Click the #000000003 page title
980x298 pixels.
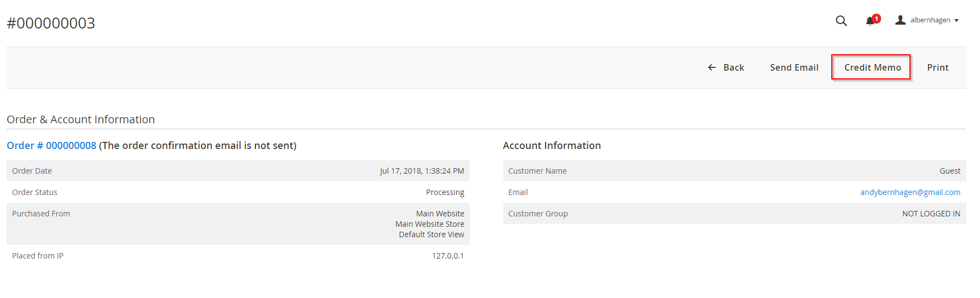pyautogui.click(x=51, y=23)
